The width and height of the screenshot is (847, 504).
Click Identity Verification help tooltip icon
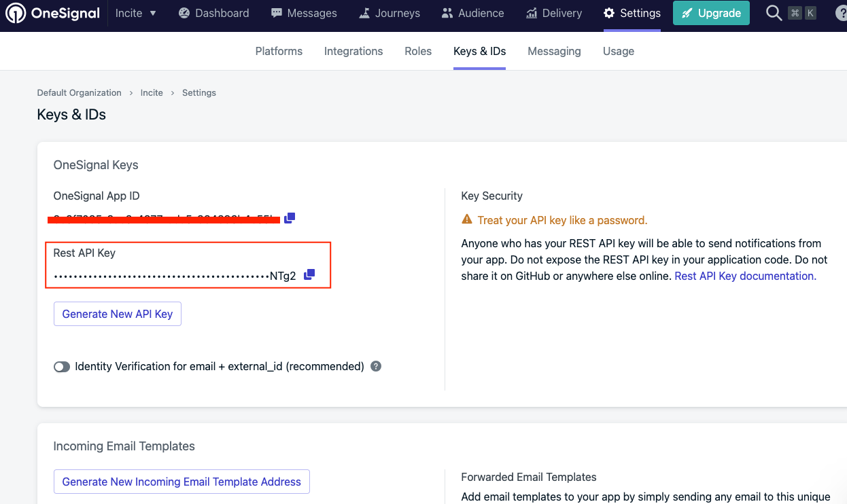tap(376, 366)
